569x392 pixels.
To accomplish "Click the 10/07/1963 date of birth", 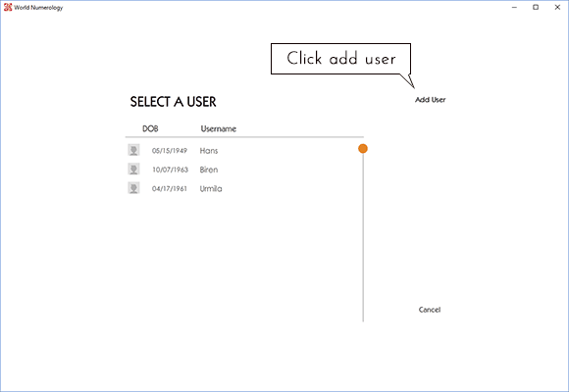I will 170,170.
